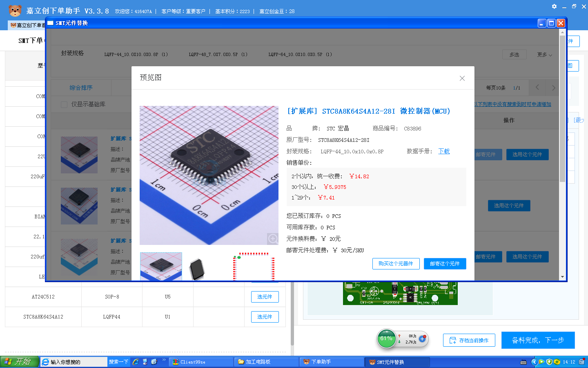Image resolution: width=588 pixels, height=368 pixels.
Task: Click 选用这个元件 for the second result
Action: (509, 206)
